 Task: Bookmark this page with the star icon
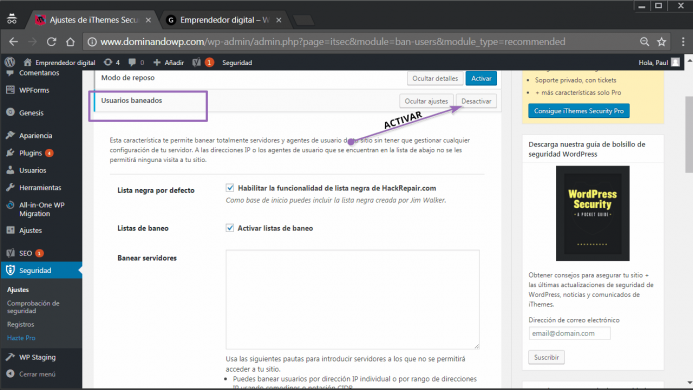(662, 42)
